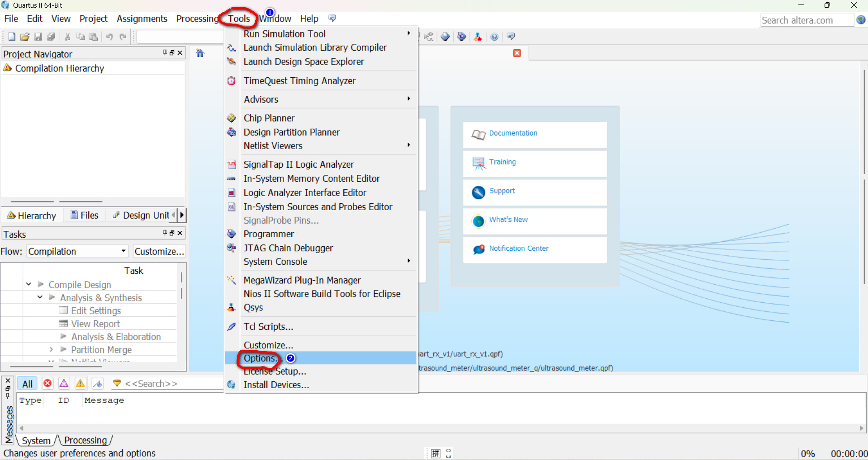Click Install Devices... in Tools menu
868x460 pixels.
click(321, 385)
